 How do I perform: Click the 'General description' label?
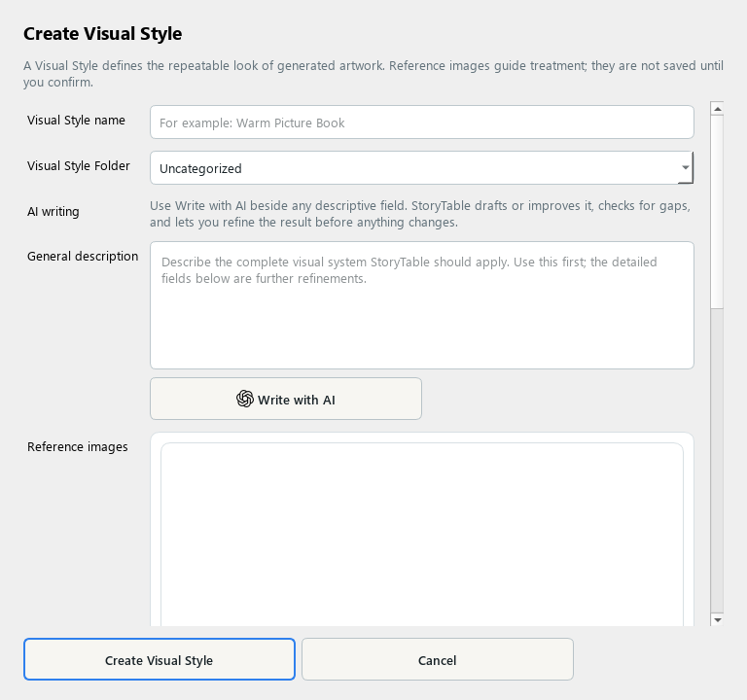(x=83, y=257)
